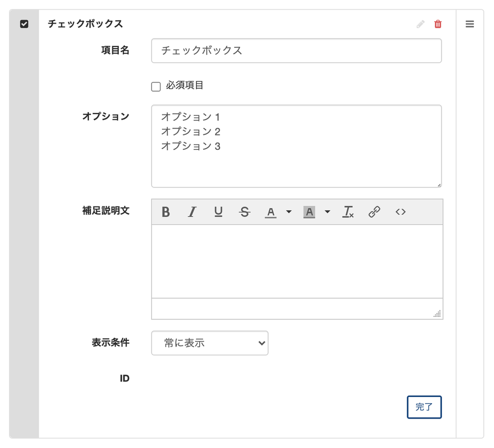Toggle Italic text formatting
Viewport: 494px width, 448px height.
tap(192, 212)
